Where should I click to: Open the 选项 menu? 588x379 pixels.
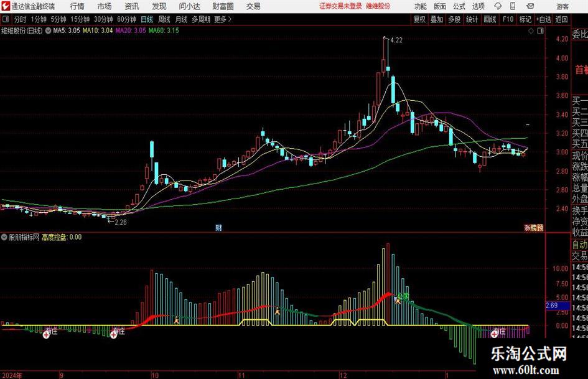(x=478, y=6)
